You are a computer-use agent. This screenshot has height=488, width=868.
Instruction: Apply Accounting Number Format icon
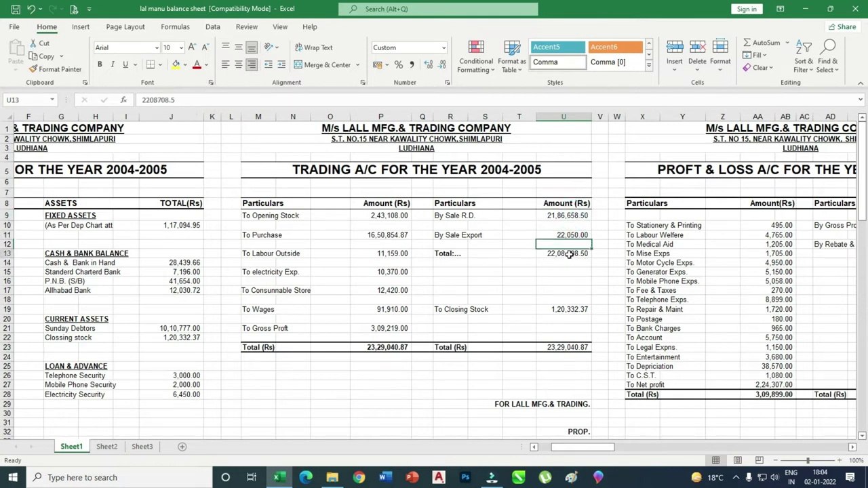(x=378, y=64)
